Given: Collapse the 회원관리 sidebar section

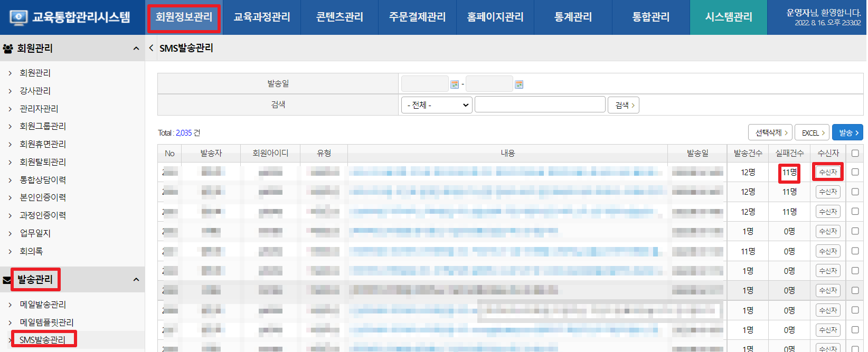Looking at the screenshot, I should click(x=136, y=49).
